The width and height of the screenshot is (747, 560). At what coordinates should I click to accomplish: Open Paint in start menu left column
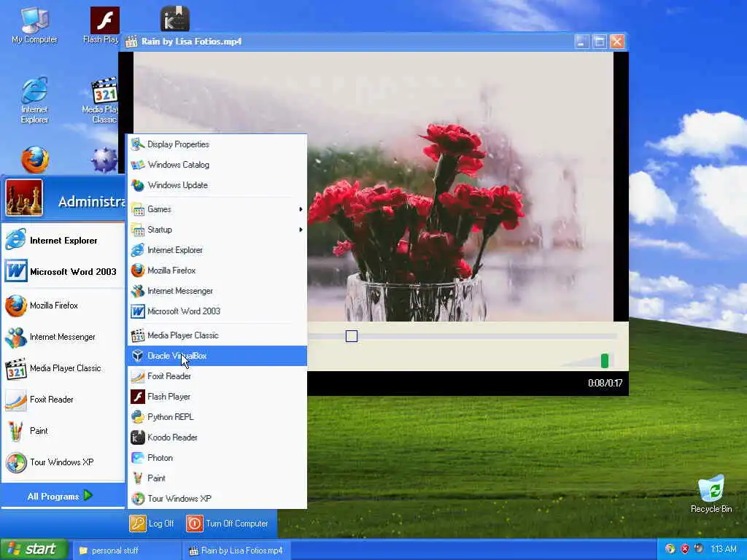pos(63,431)
